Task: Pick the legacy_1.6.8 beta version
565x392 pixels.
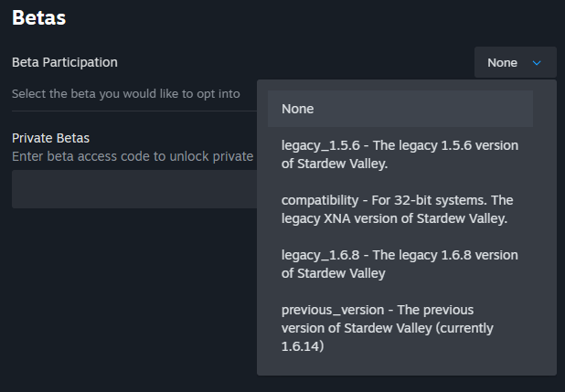Action: pyautogui.click(x=400, y=264)
